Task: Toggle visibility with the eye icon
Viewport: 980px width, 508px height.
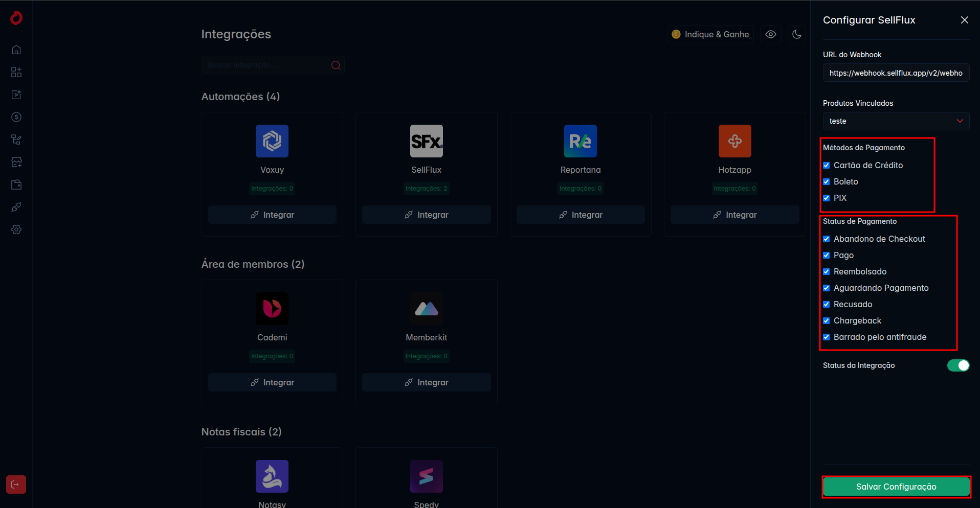Action: [x=771, y=34]
